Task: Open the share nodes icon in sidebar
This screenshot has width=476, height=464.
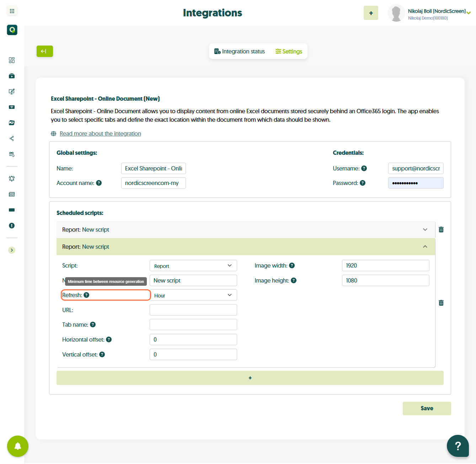Action: point(12,138)
